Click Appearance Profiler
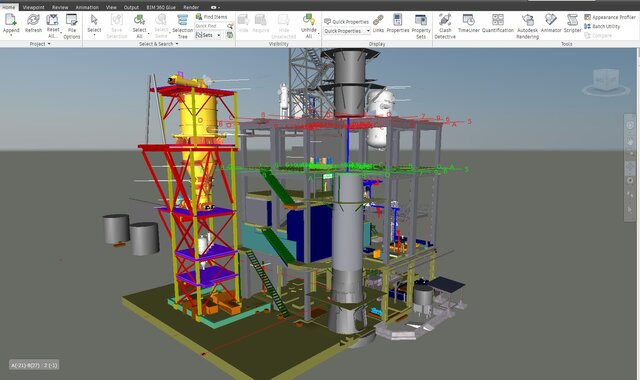This screenshot has height=380, width=640. [610, 17]
